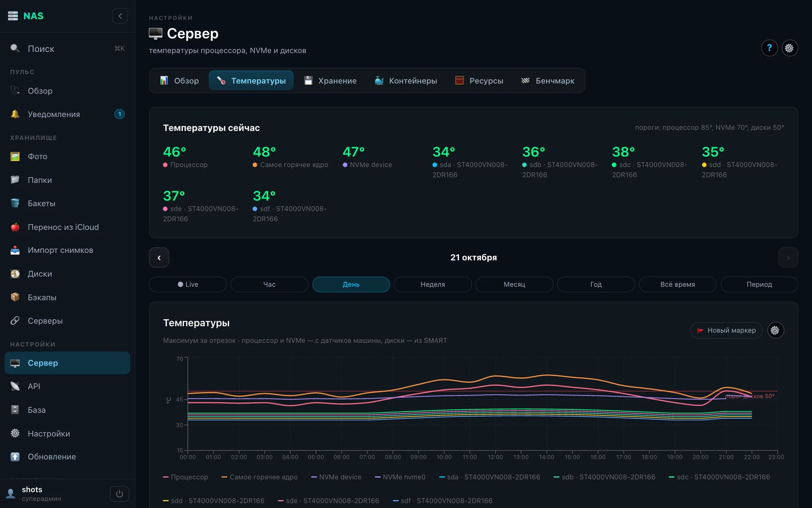812x508 pixels.
Task: Go to Фото in storage section
Action: 67,156
